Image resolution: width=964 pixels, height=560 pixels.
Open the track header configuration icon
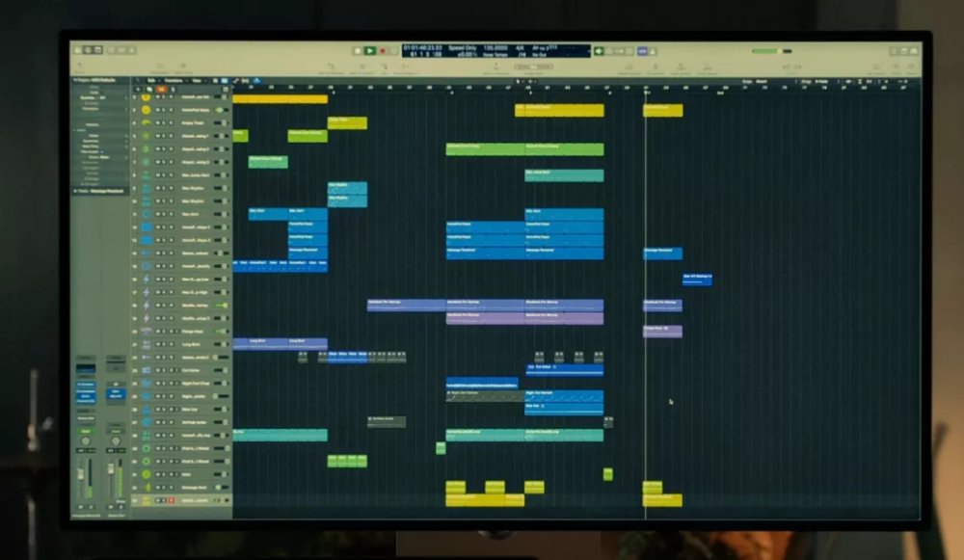226,89
